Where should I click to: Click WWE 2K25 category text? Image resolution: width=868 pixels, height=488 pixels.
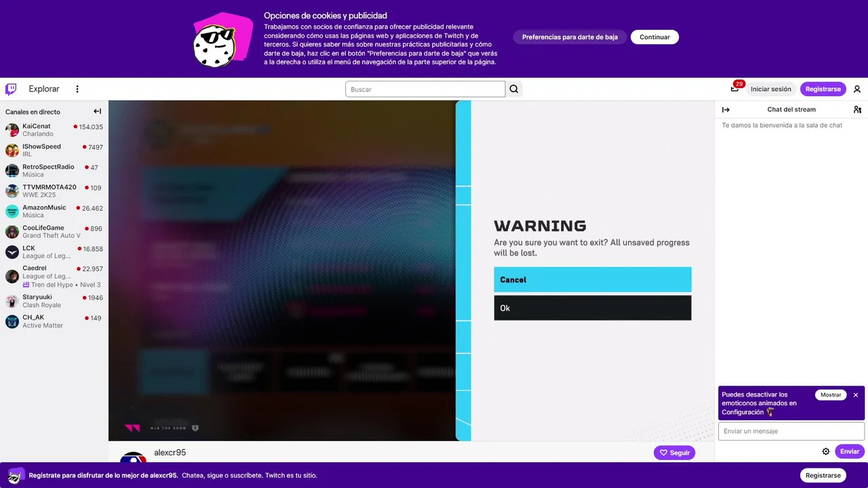pyautogui.click(x=39, y=195)
